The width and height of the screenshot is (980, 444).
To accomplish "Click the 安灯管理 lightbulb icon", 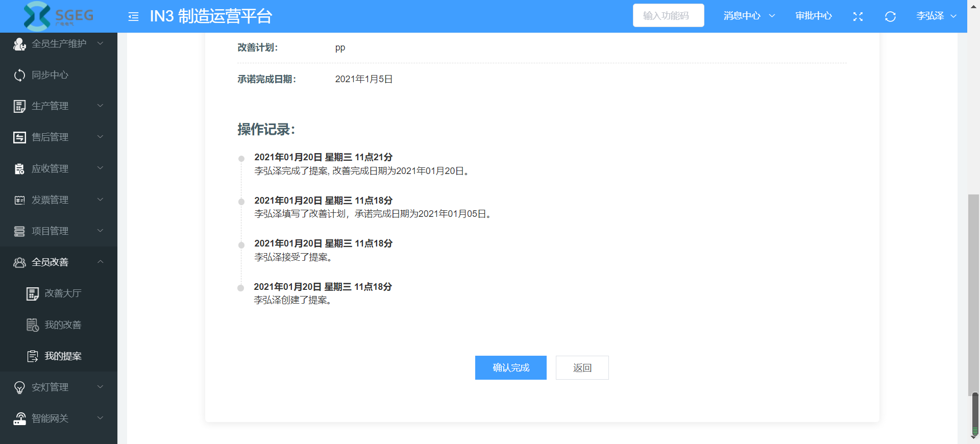I will (19, 387).
